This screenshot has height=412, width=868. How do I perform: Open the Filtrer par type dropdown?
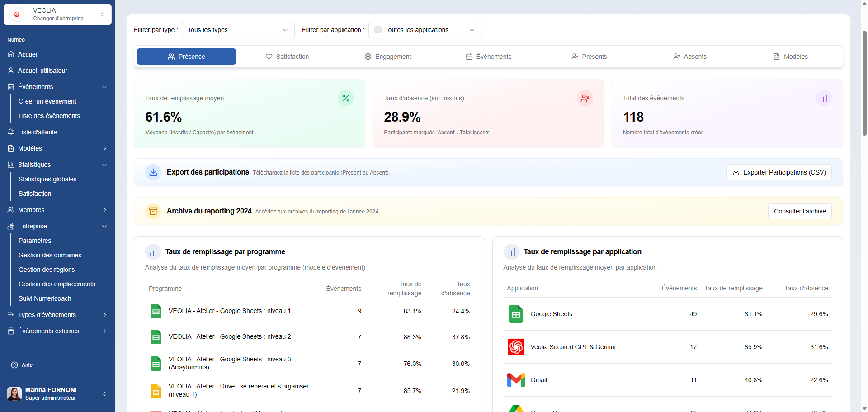coord(238,30)
